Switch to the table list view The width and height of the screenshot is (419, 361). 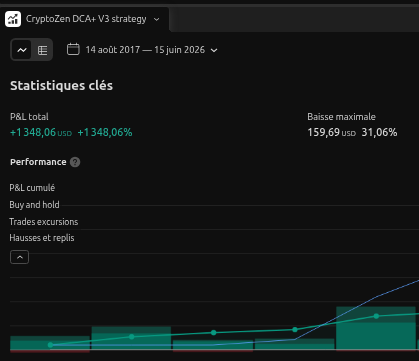[x=42, y=50]
